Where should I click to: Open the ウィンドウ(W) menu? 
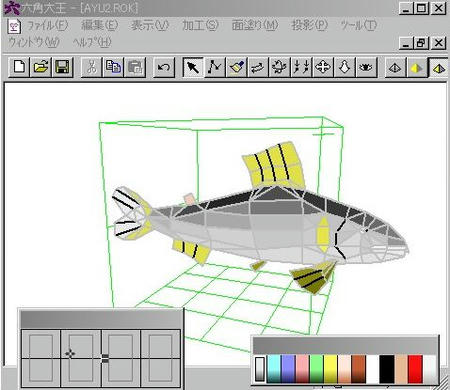[x=34, y=42]
